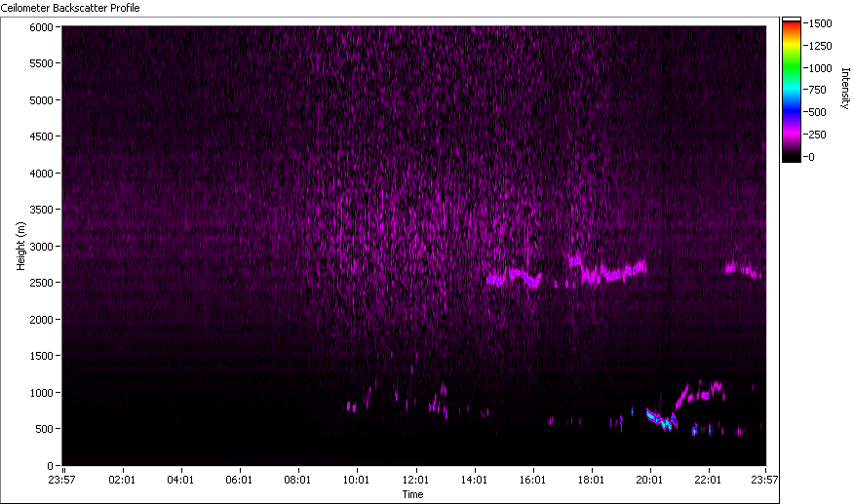The height and width of the screenshot is (504, 854).
Task: Select the 6000 height axis label
Action: click(41, 27)
